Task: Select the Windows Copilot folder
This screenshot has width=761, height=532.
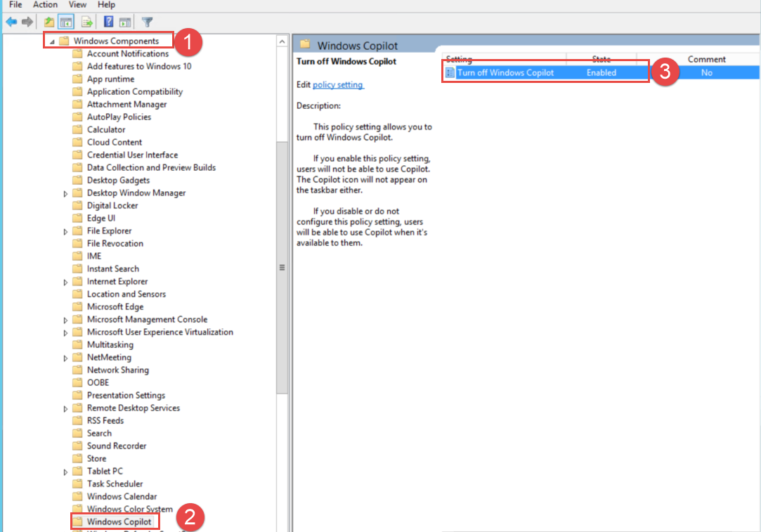Action: (119, 521)
